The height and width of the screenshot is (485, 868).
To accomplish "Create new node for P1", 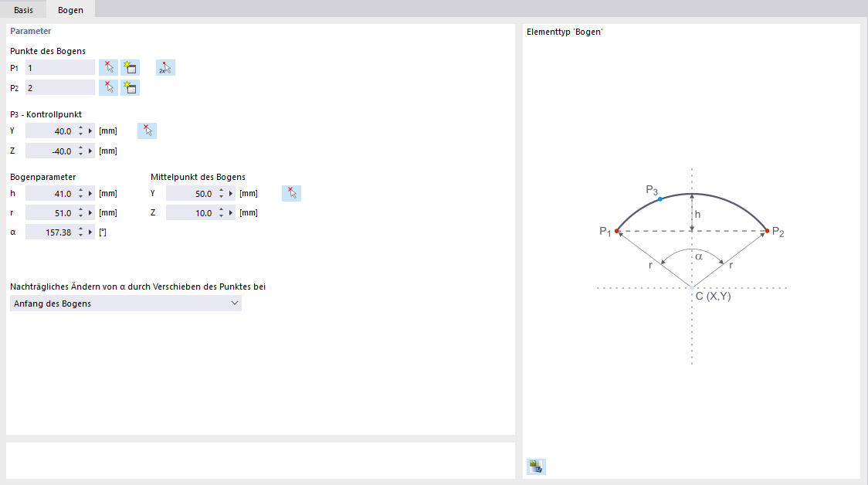I will pyautogui.click(x=130, y=67).
